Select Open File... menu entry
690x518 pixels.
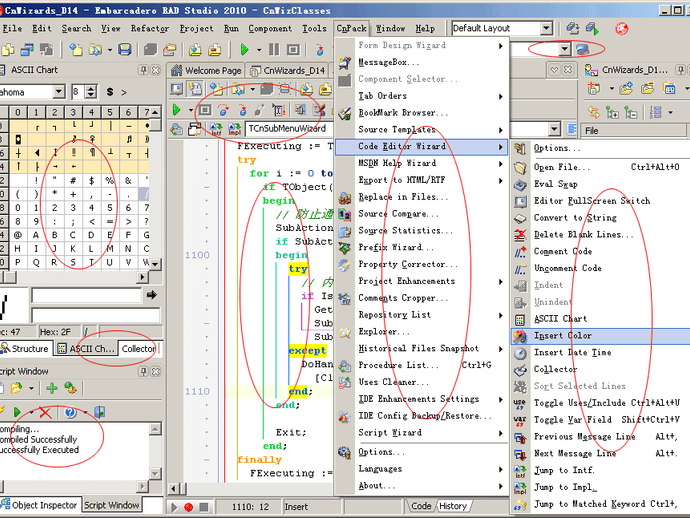click(x=600, y=168)
